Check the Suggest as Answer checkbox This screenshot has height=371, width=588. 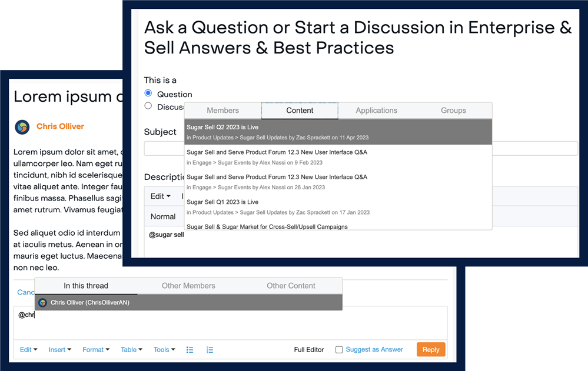pos(339,350)
